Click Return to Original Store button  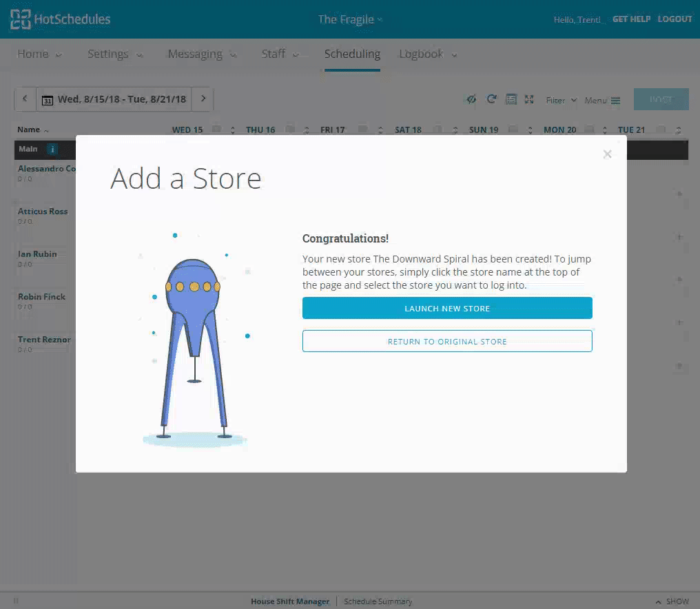(447, 341)
